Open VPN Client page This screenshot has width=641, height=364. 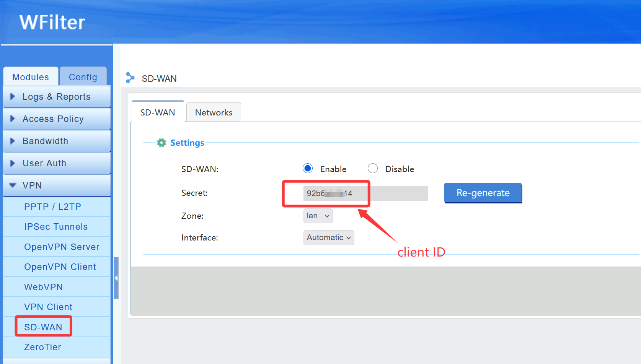tap(57, 307)
